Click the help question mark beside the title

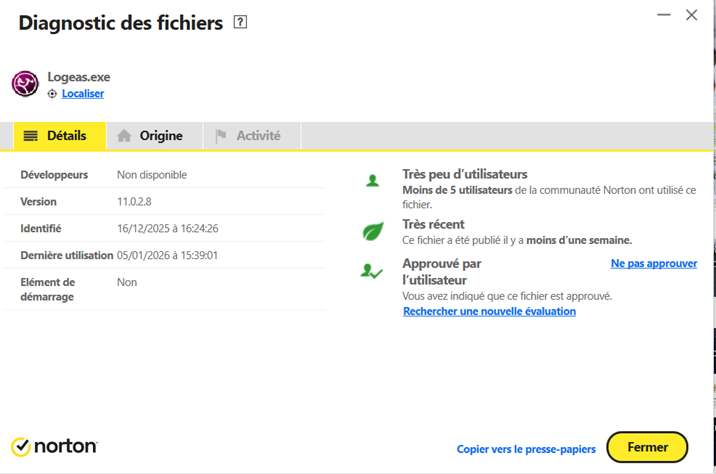(240, 22)
